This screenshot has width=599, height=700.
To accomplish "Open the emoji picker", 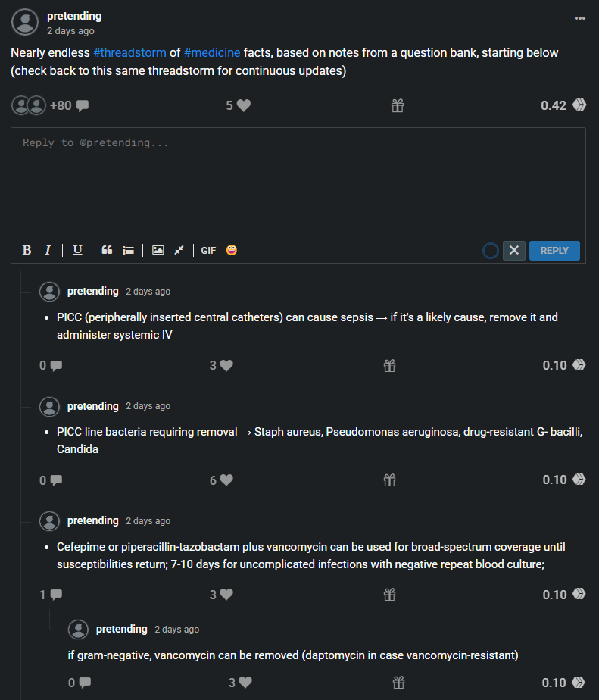I will pyautogui.click(x=232, y=250).
